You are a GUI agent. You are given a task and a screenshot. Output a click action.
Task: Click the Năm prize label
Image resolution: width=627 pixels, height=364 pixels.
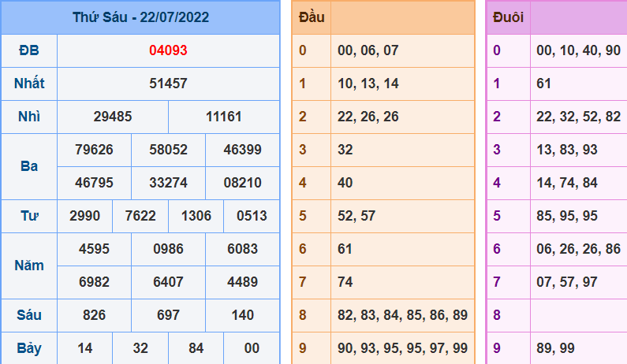[x=29, y=266]
